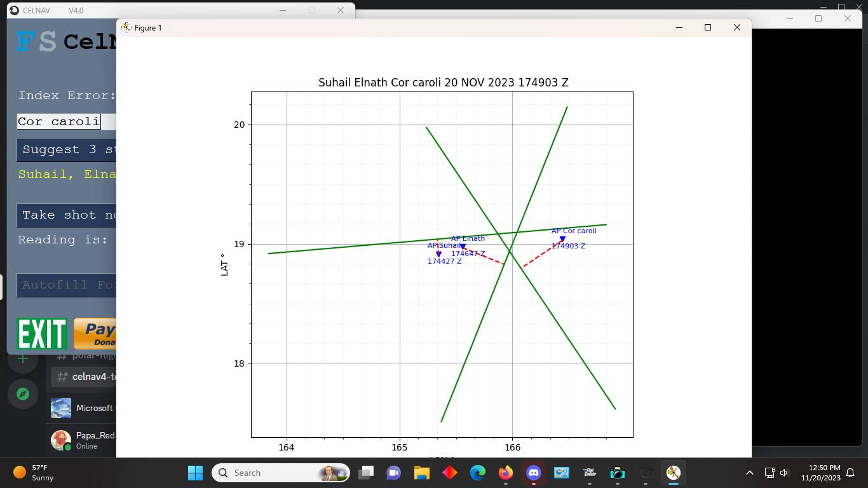868x488 pixels.
Task: Switch to Firefox in the taskbar
Action: point(505,473)
